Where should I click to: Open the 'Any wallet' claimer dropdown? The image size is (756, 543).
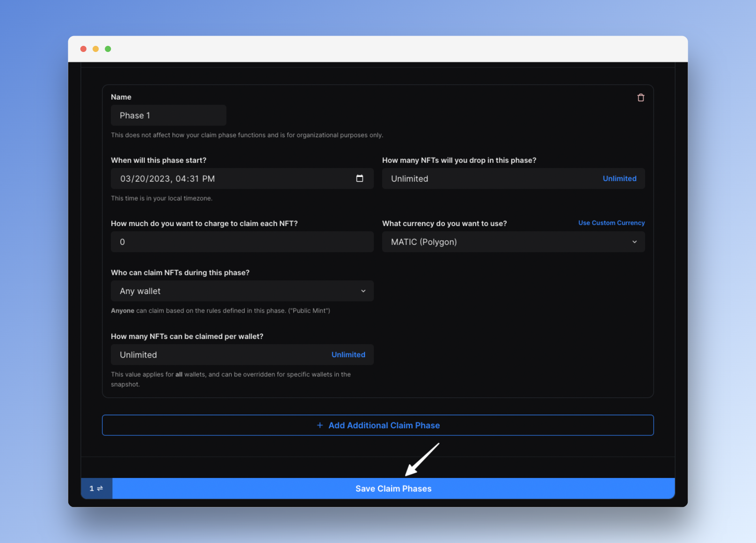point(242,291)
